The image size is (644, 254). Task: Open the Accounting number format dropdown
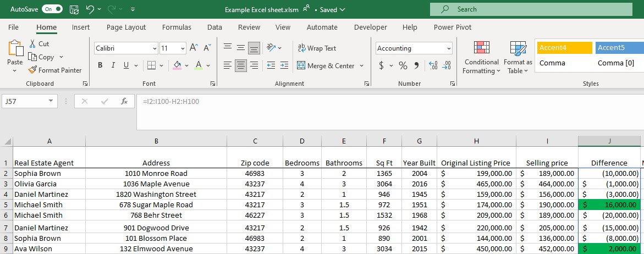[449, 48]
